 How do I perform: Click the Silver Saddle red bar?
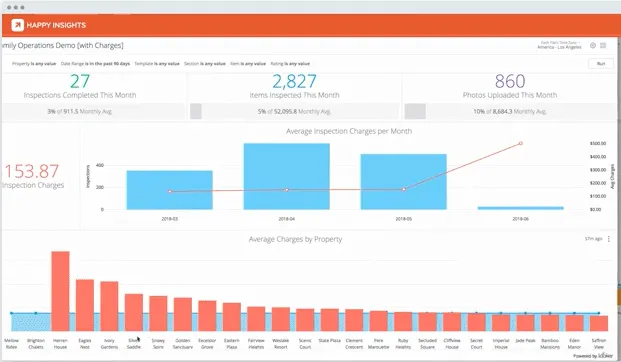(x=134, y=312)
